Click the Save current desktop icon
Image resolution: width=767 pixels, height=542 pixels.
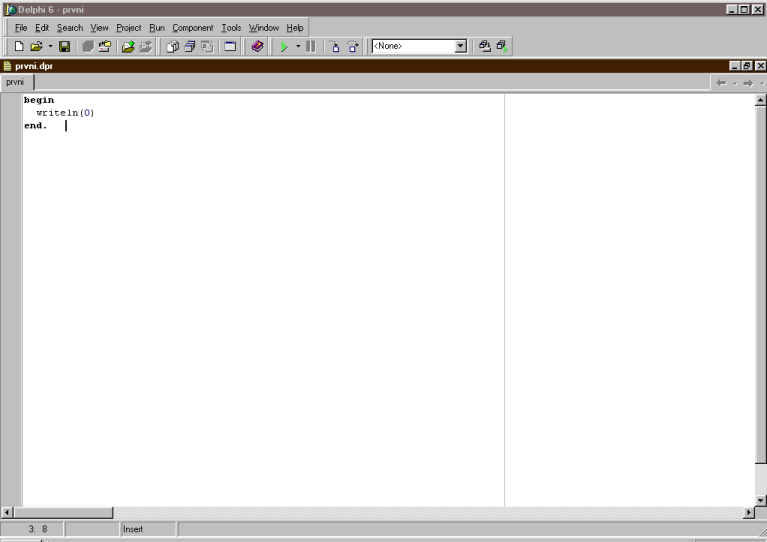[x=485, y=46]
